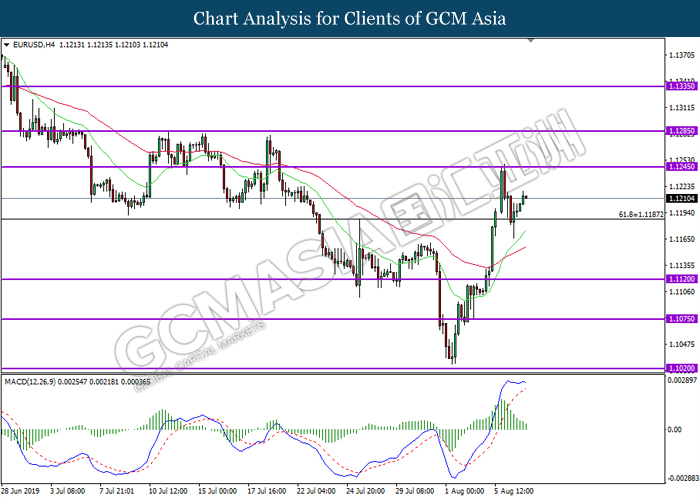Click the 0.002897 MACD scale value
Screen dimensions: 700x500
682,380
